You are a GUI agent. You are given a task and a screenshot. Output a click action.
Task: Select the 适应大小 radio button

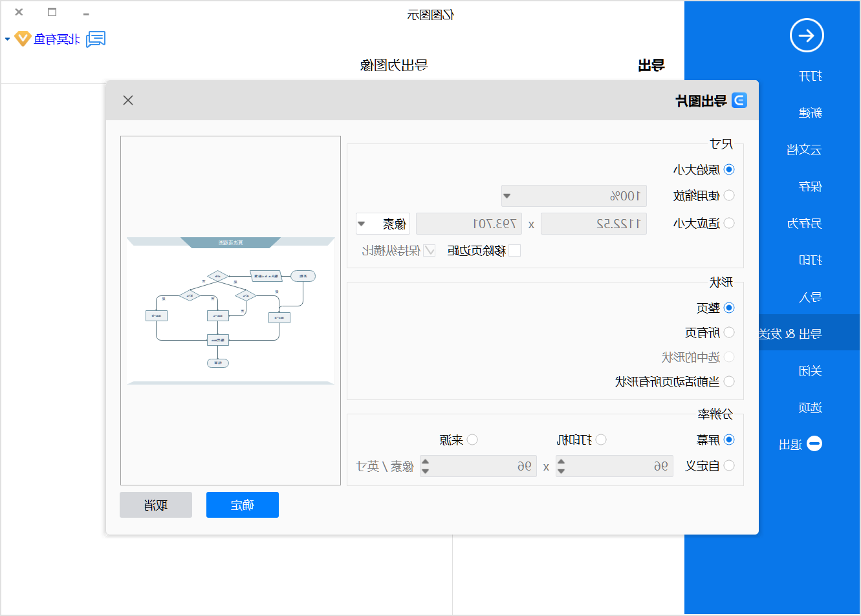tap(729, 223)
